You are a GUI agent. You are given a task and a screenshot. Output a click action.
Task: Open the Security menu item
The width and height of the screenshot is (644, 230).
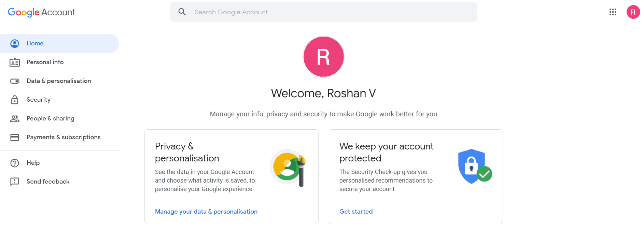click(39, 100)
